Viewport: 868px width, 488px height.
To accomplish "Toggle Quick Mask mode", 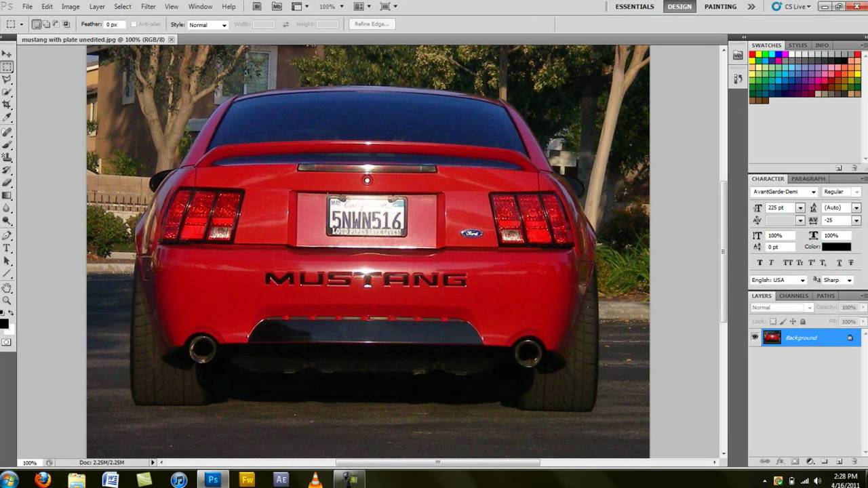I will point(6,342).
